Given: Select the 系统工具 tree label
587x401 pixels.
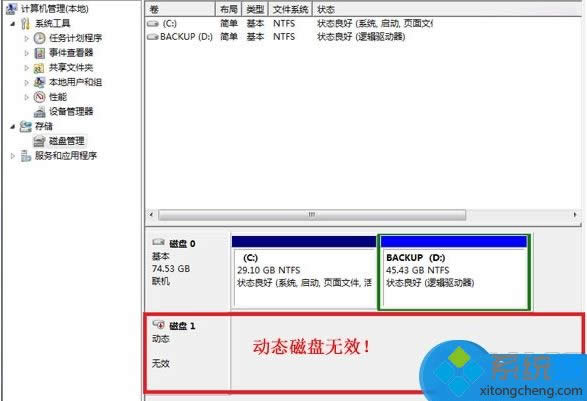Looking at the screenshot, I should click(x=53, y=24).
